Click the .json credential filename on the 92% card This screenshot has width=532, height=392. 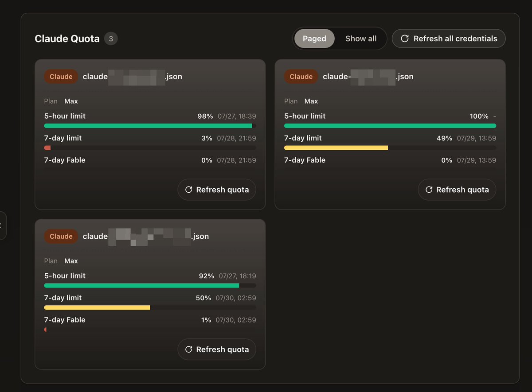(146, 237)
